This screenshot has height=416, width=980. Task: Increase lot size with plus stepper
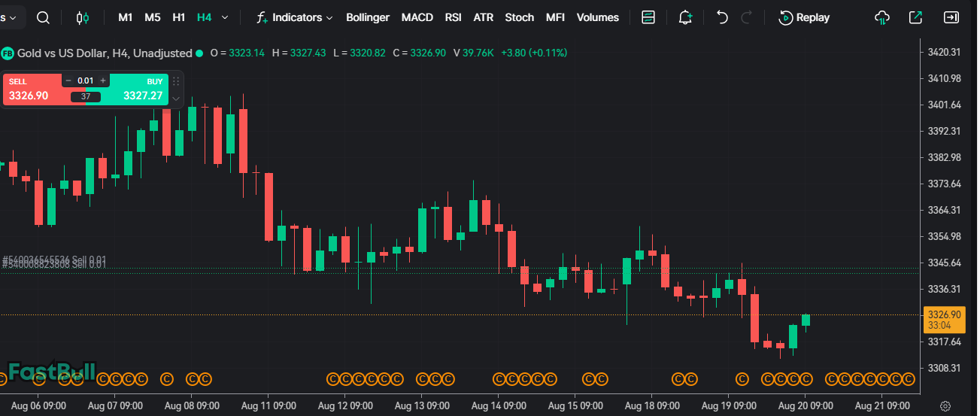coord(103,80)
